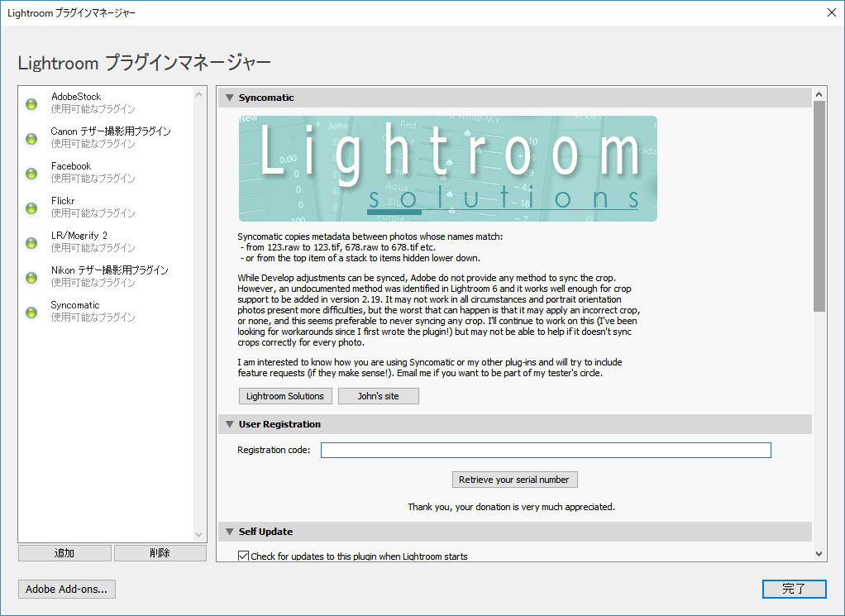The height and width of the screenshot is (616, 845).
Task: Open John's site button
Action: coord(378,396)
